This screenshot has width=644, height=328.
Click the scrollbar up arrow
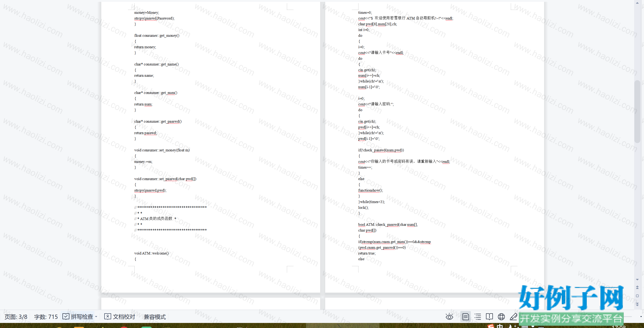[637, 3]
